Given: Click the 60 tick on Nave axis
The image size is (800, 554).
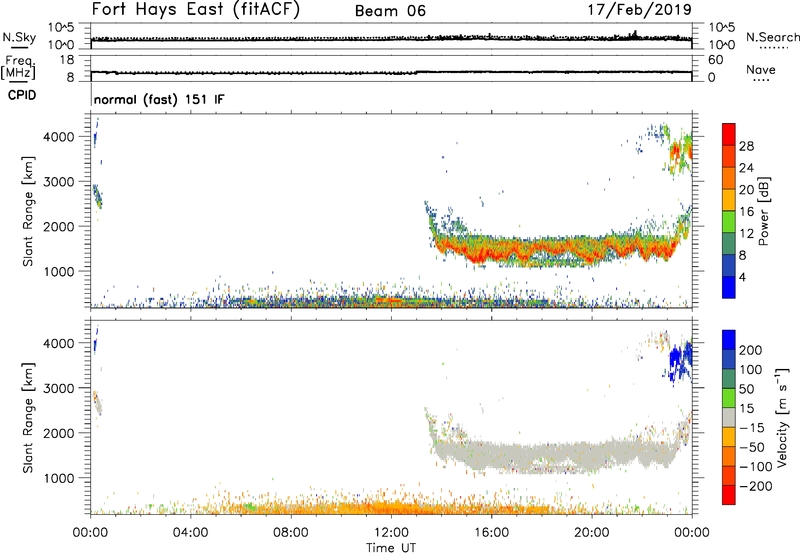Looking at the screenshot, I should coord(715,60).
